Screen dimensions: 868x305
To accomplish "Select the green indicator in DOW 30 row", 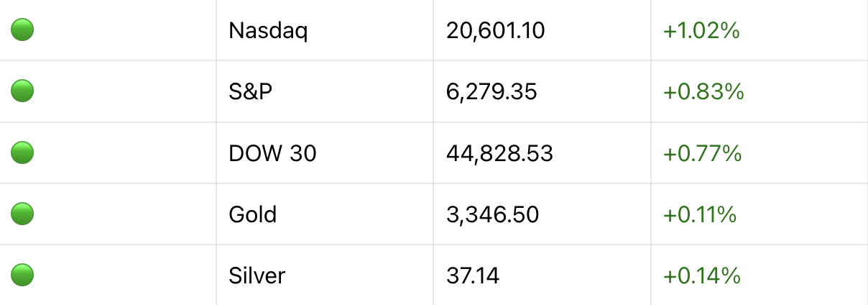I will point(23,152).
